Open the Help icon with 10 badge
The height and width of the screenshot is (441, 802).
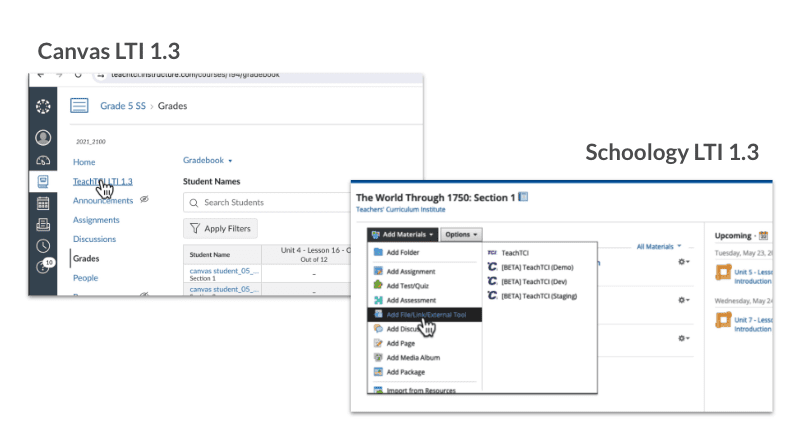point(44,266)
